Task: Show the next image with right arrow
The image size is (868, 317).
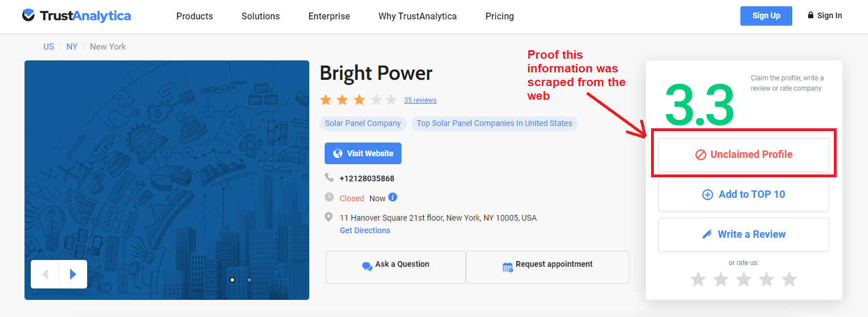Action: [73, 274]
